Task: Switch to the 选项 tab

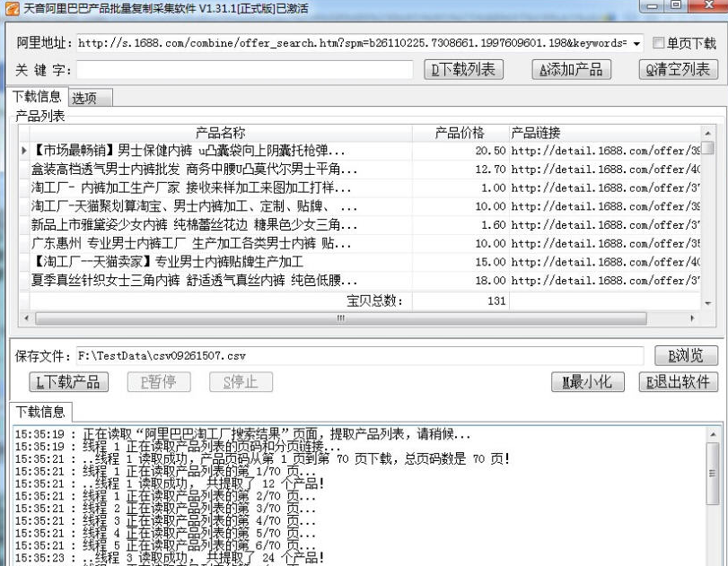Action: pyautogui.click(x=84, y=98)
